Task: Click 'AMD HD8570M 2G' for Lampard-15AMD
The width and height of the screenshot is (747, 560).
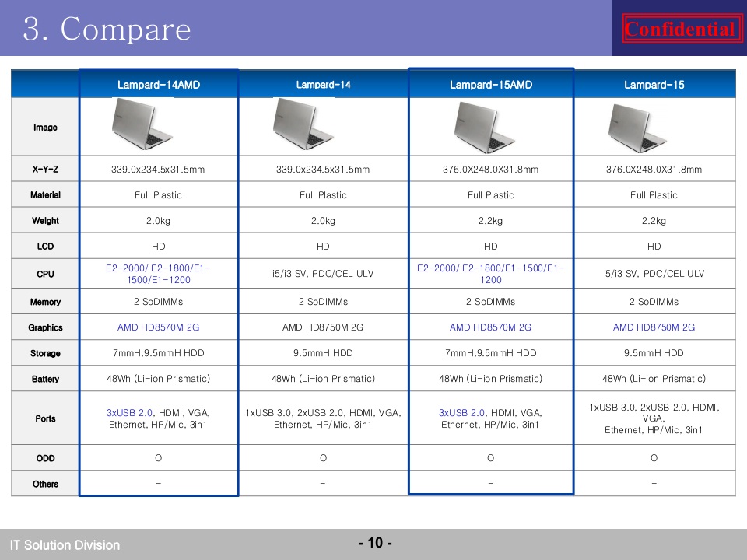Action: click(491, 327)
